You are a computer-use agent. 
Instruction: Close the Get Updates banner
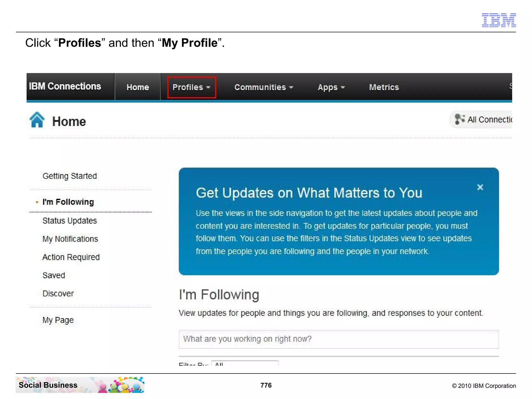coord(480,187)
